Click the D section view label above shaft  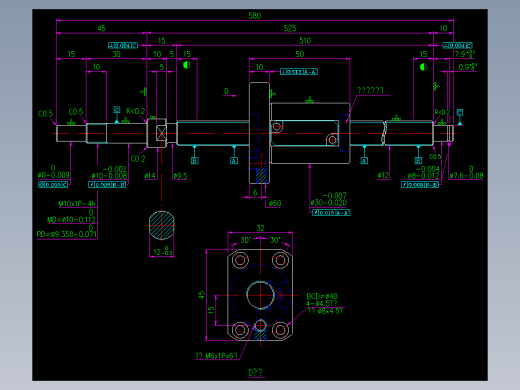226,91
